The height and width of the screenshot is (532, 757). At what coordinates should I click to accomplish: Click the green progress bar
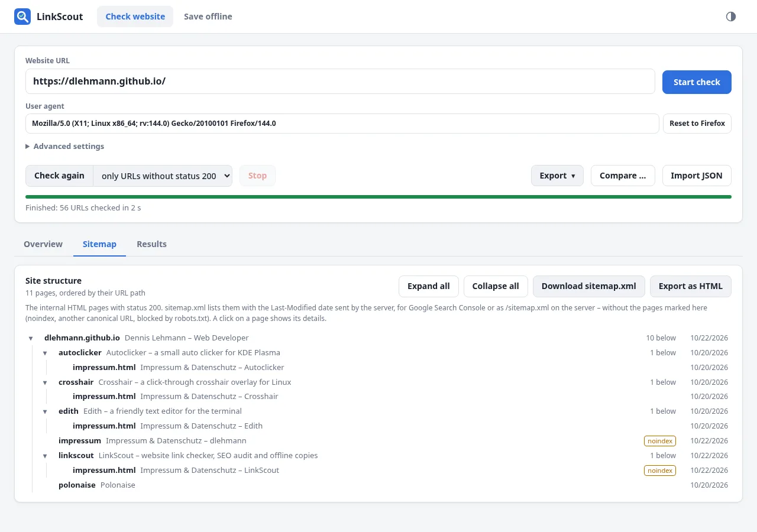click(378, 197)
